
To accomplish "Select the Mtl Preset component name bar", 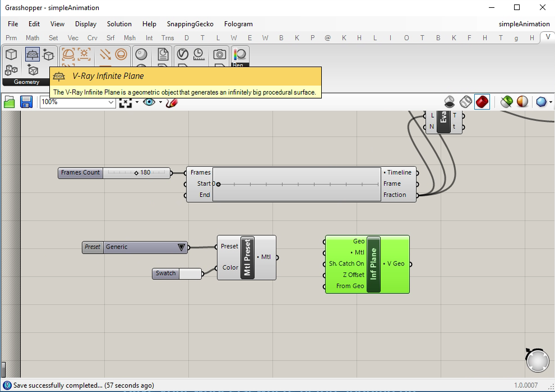I will pyautogui.click(x=247, y=258).
